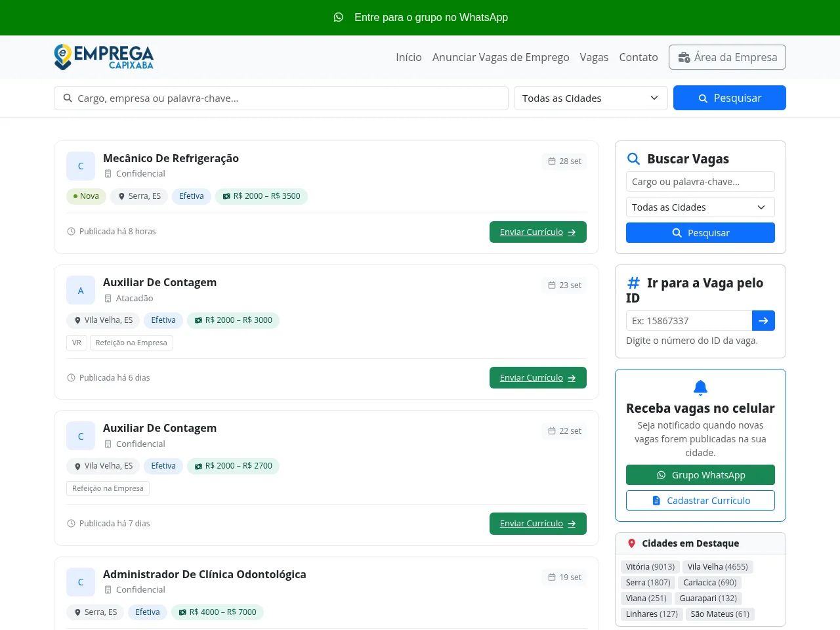Select city Guarapari (132)
Screen dimensions: 840x630
coord(708,598)
